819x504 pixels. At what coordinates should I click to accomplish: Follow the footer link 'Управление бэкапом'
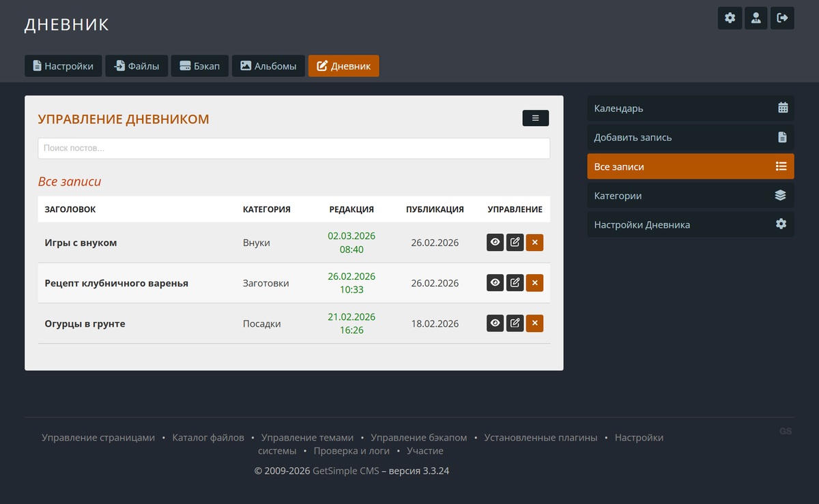click(x=419, y=437)
